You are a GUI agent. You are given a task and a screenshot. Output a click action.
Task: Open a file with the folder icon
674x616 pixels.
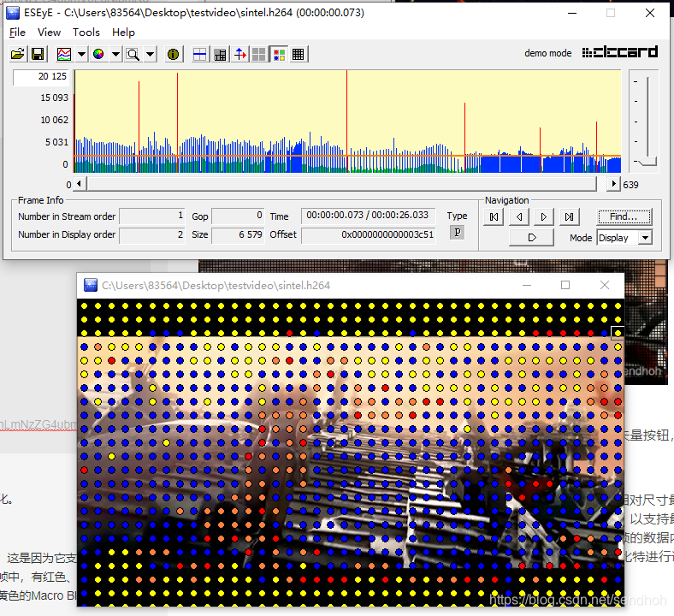18,54
